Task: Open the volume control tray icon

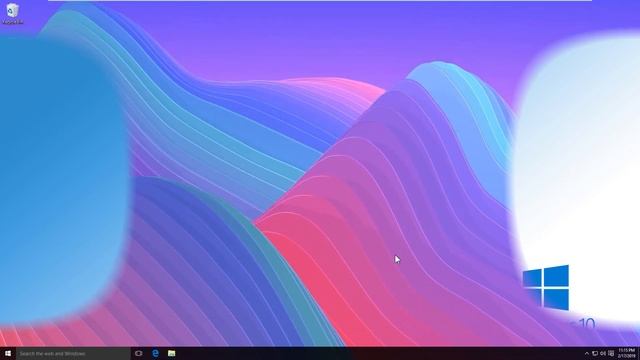Action: [x=603, y=353]
